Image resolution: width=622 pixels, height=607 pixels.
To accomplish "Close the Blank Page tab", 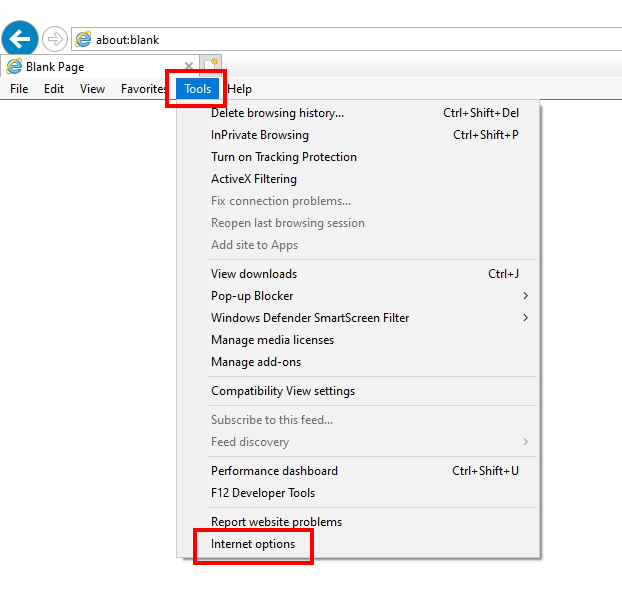I will [x=189, y=65].
